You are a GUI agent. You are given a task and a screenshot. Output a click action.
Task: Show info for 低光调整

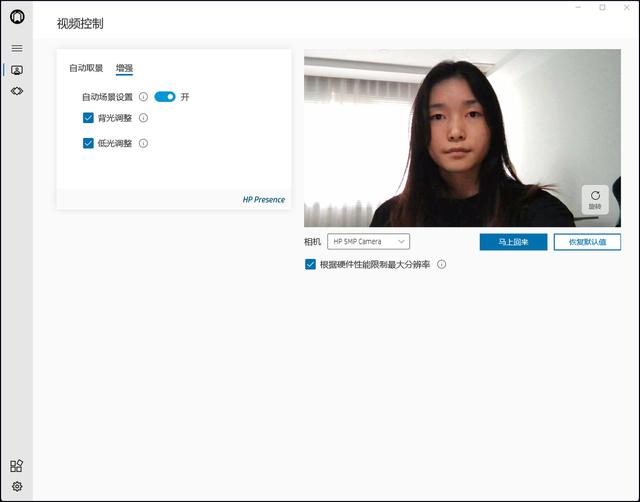(x=143, y=143)
